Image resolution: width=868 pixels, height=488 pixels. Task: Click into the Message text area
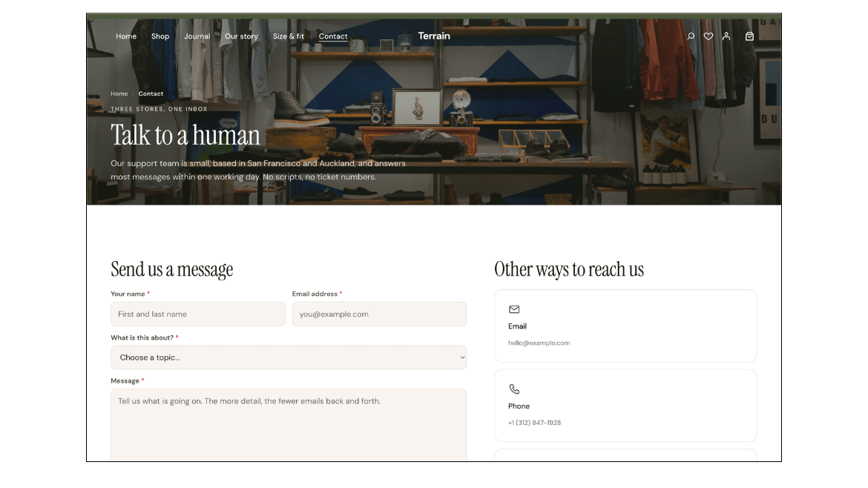(x=289, y=425)
